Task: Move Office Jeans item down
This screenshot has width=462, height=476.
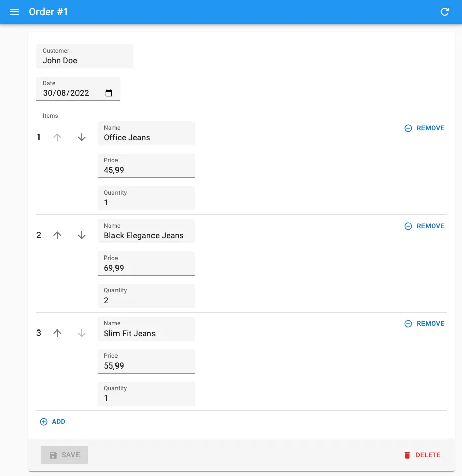Action: coord(82,137)
